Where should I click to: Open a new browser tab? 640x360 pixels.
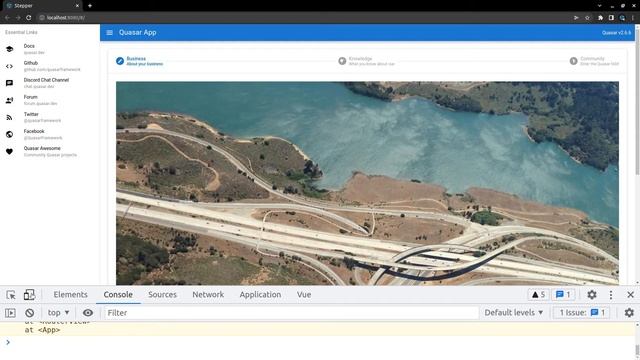[x=90, y=6]
